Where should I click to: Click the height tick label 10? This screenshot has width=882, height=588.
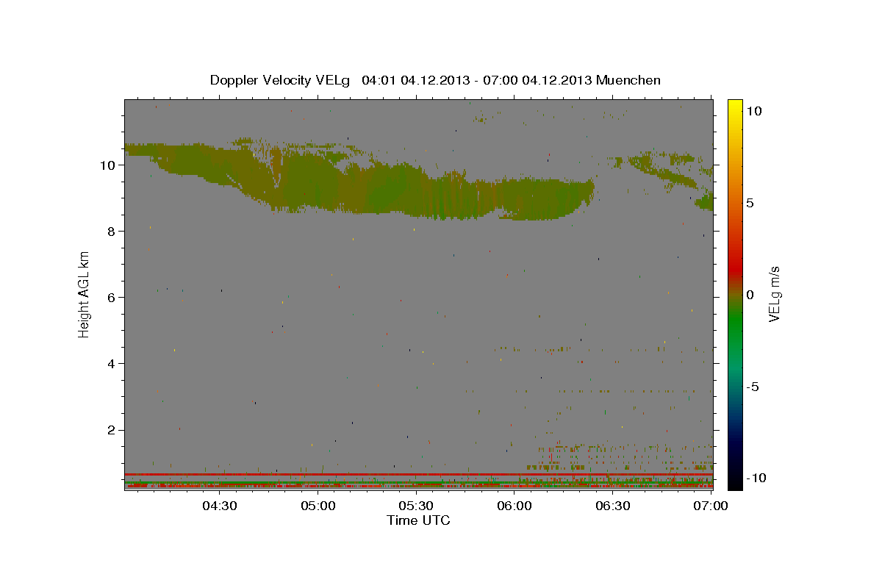[110, 165]
